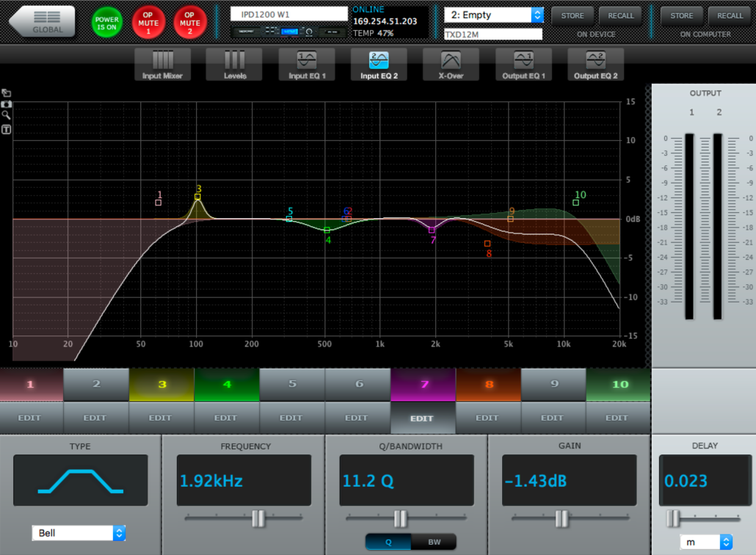Toggle EQ band 5 button
Image resolution: width=756 pixels, height=555 pixels.
(292, 384)
